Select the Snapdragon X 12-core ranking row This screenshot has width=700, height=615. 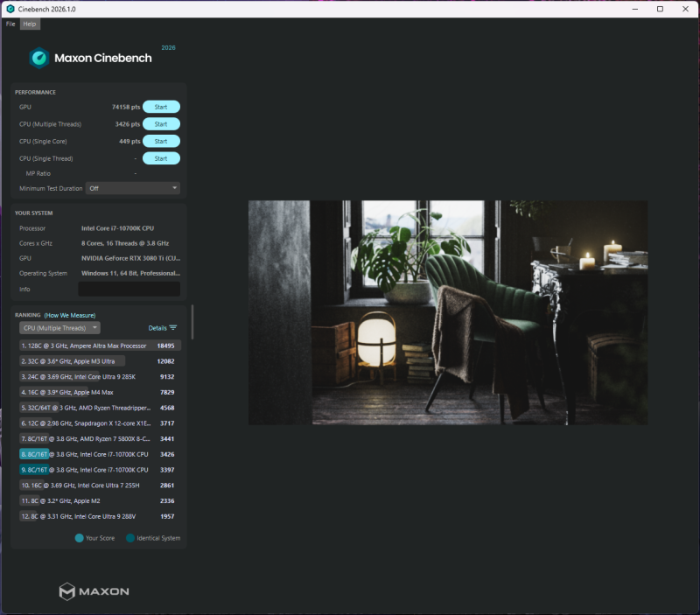click(100, 423)
